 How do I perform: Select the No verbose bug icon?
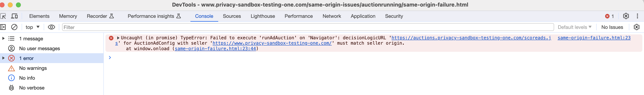[11, 88]
